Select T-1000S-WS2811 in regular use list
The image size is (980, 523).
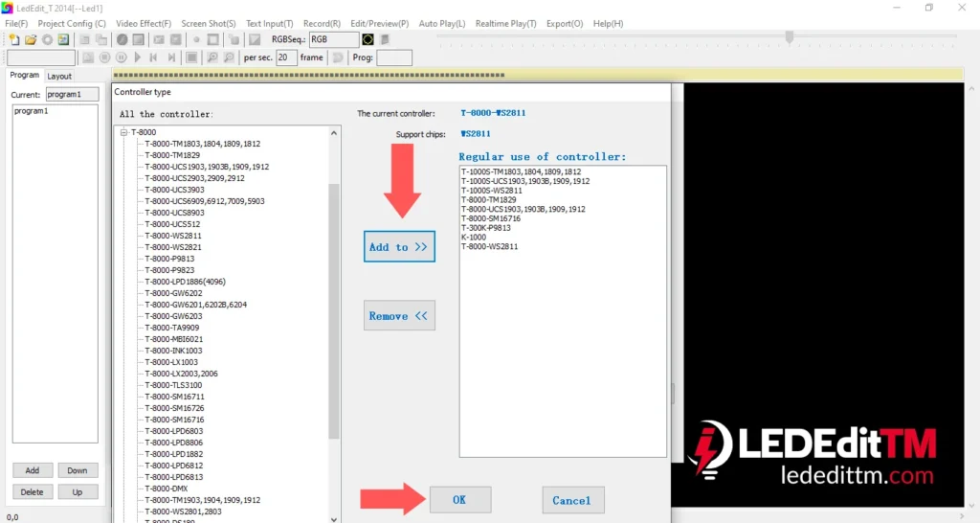pos(492,191)
